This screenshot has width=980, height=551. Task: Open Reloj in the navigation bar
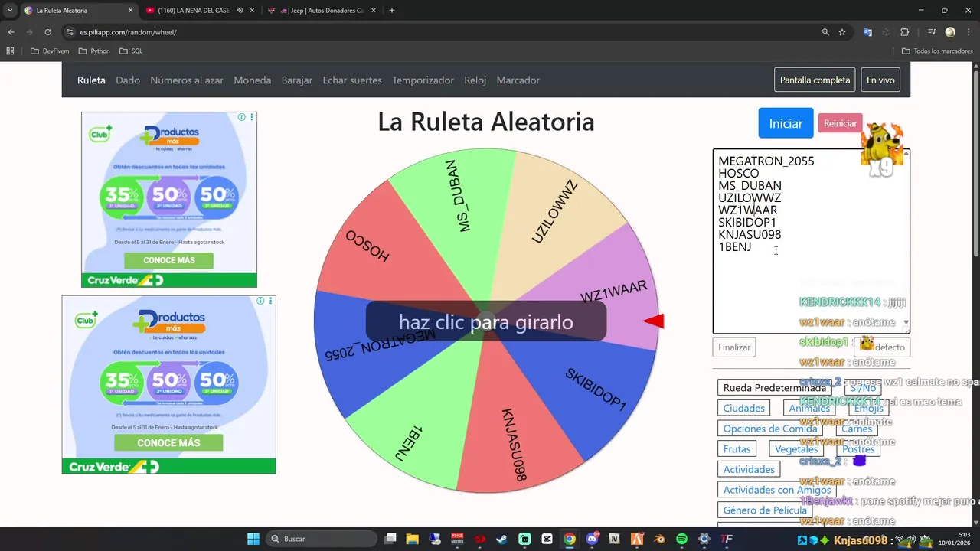475,80
